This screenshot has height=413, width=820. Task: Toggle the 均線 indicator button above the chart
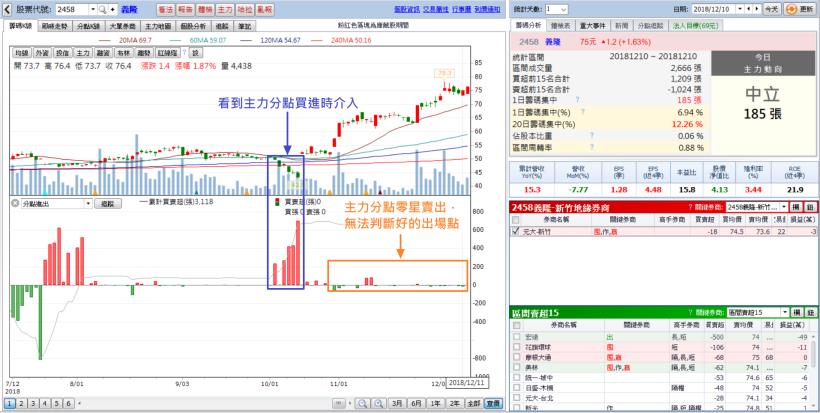pyautogui.click(x=22, y=53)
